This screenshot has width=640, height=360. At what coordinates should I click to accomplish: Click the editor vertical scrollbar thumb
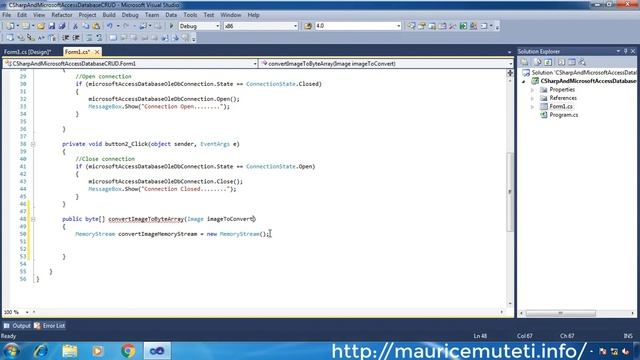coord(510,192)
